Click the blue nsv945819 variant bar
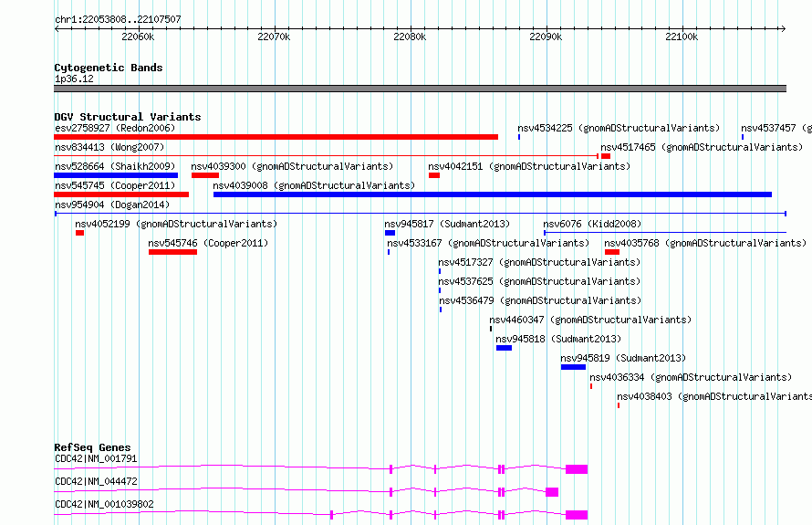The image size is (812, 525). [573, 367]
